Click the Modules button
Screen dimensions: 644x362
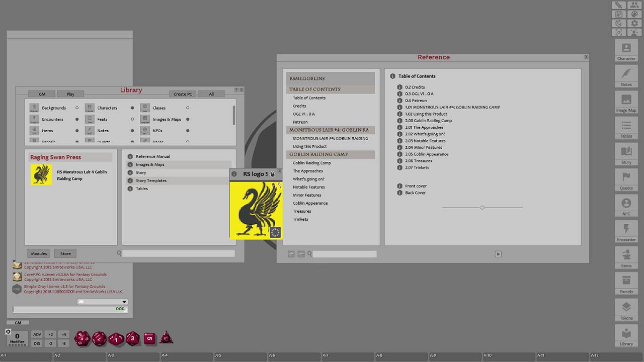click(x=39, y=253)
